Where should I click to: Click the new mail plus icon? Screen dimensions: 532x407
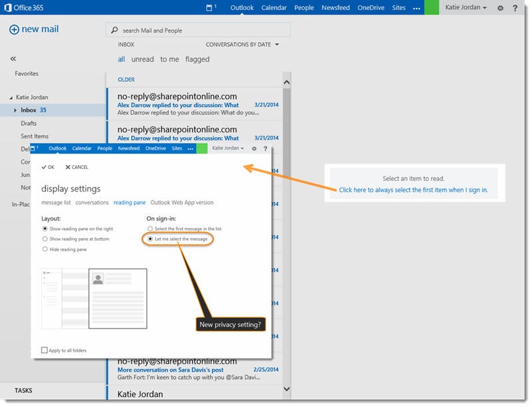pyautogui.click(x=14, y=29)
